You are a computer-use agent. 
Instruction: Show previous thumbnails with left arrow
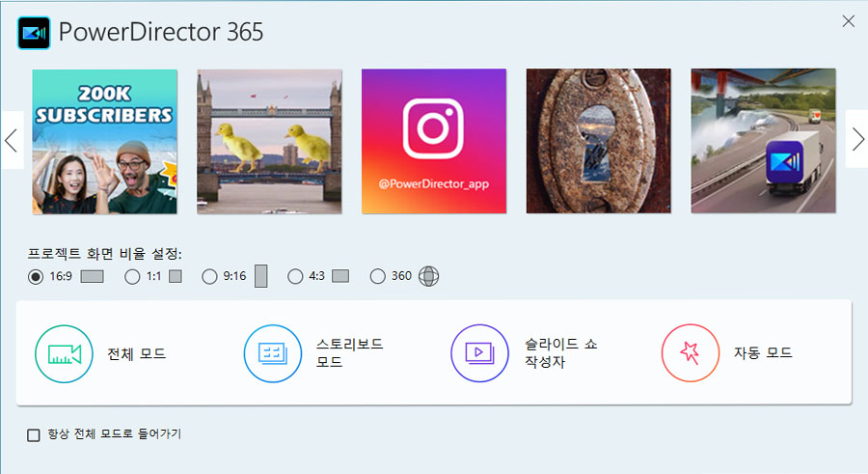click(12, 140)
